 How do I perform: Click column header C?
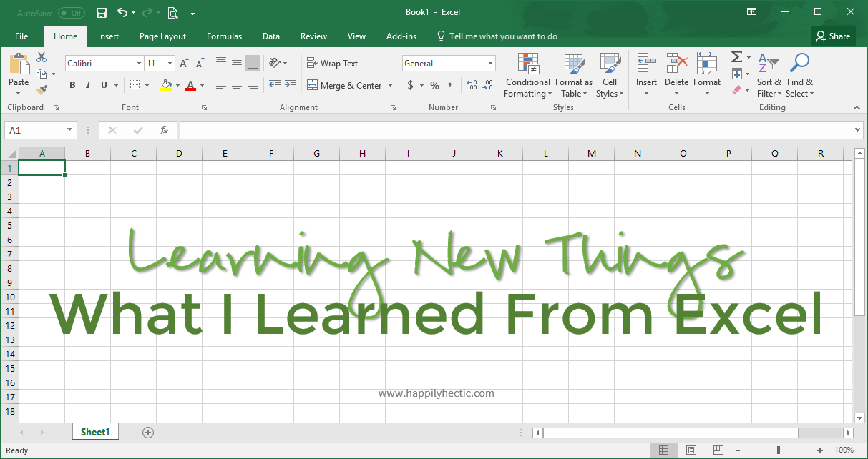[x=133, y=153]
